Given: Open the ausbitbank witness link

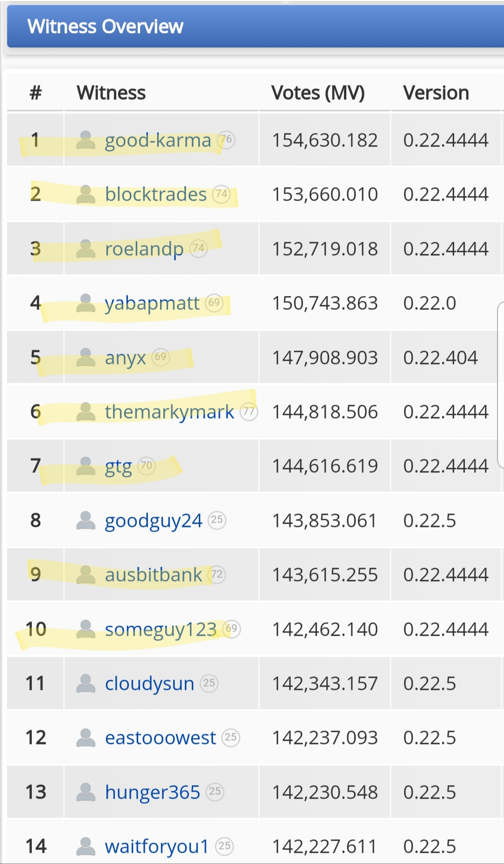Looking at the screenshot, I should 154,575.
